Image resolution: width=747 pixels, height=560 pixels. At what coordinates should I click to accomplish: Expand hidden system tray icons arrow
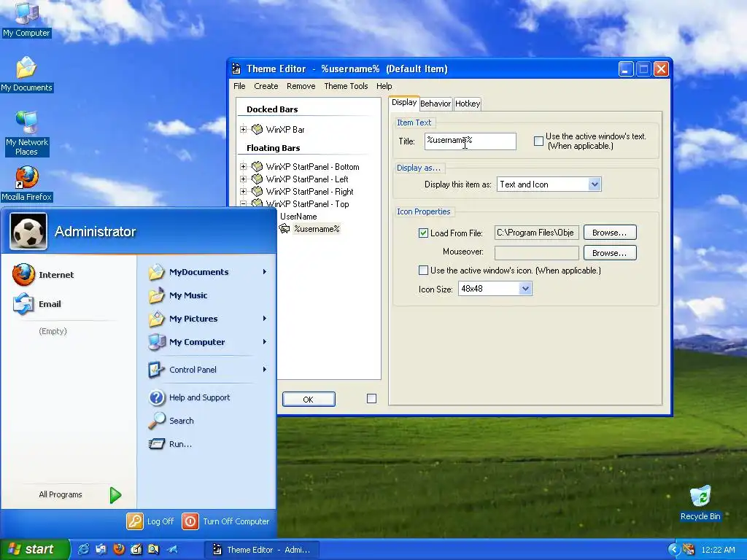(673, 550)
